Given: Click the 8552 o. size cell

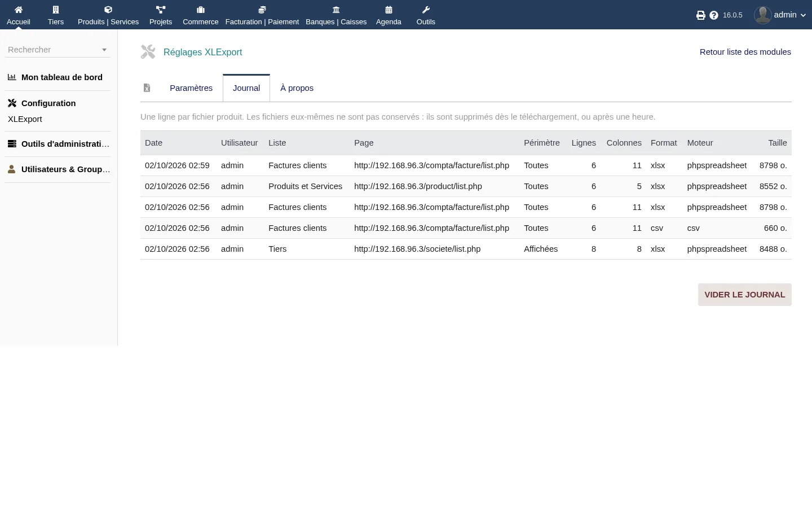Looking at the screenshot, I should [x=773, y=186].
